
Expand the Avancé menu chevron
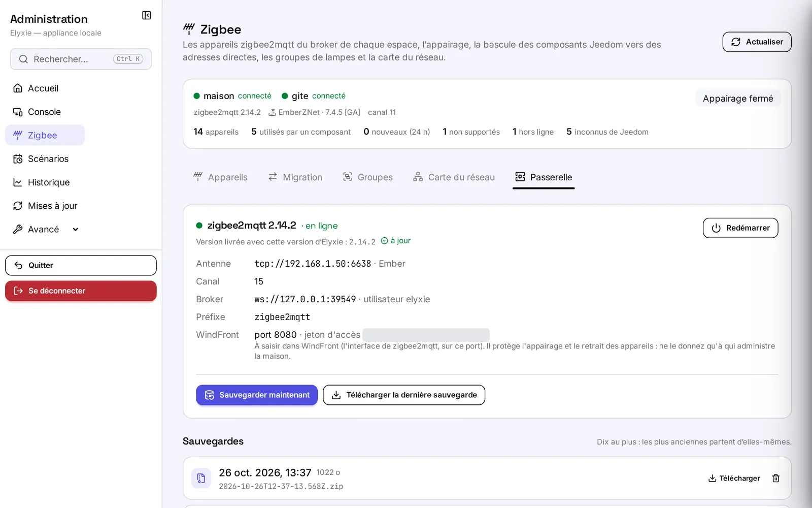click(x=76, y=229)
